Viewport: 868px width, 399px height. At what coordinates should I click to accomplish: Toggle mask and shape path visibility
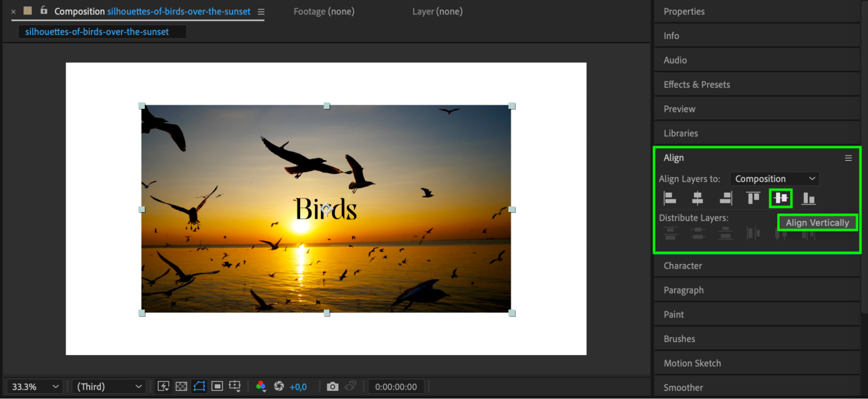(199, 386)
